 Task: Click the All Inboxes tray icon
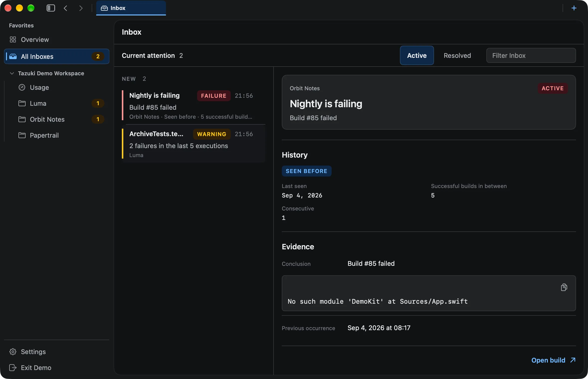pyautogui.click(x=13, y=56)
